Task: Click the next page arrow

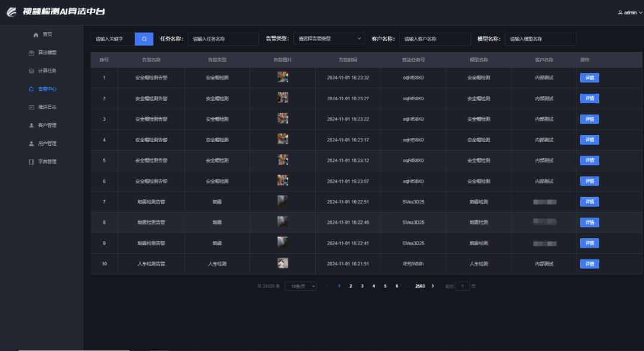Action: 433,286
